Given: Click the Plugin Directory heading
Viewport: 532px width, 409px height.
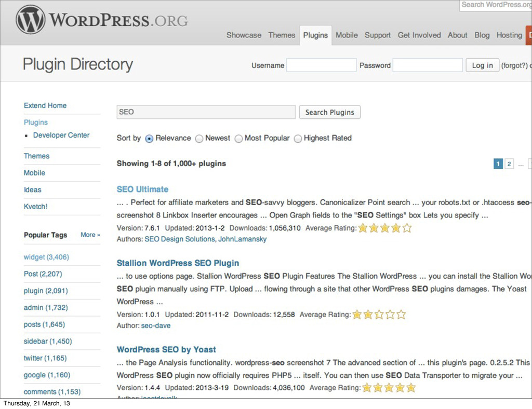Looking at the screenshot, I should pos(78,64).
